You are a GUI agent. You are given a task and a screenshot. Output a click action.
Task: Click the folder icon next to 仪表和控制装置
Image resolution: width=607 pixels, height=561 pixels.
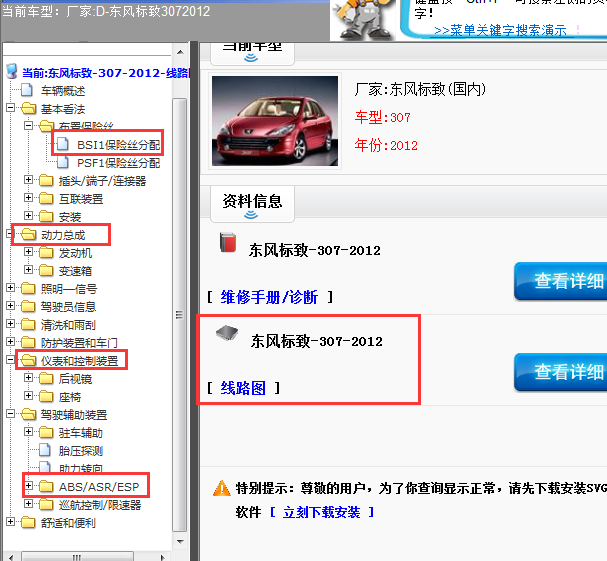point(28,360)
